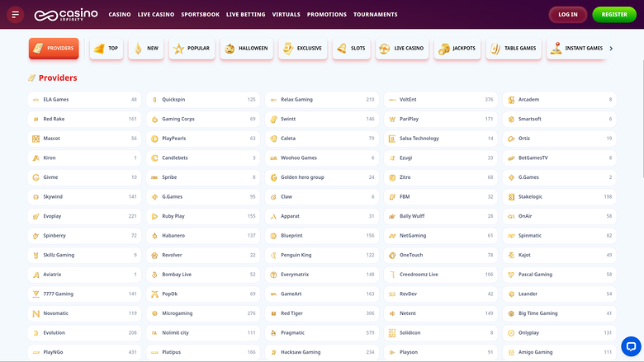Viewport: 644px width, 362px height.
Task: Click the Casino Infinity logo
Action: [x=66, y=14]
